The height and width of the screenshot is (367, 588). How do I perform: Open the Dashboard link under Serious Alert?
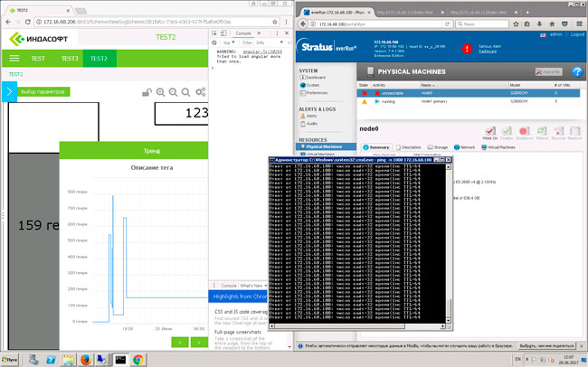point(488,52)
